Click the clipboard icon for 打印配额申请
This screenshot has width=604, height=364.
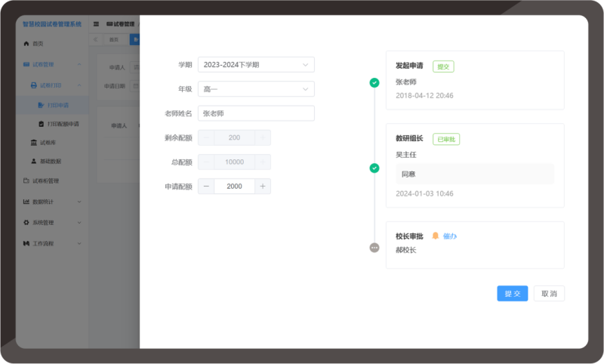pyautogui.click(x=42, y=124)
